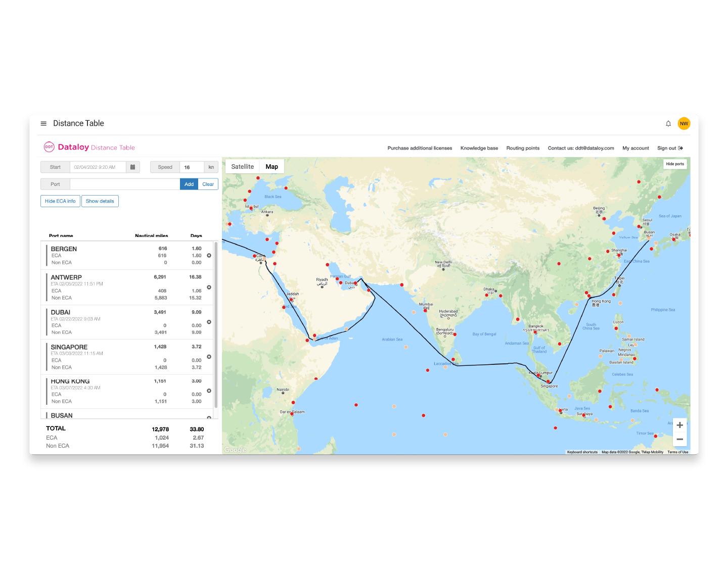Click the port list scrollbar
This screenshot has width=728, height=569.
(216, 324)
